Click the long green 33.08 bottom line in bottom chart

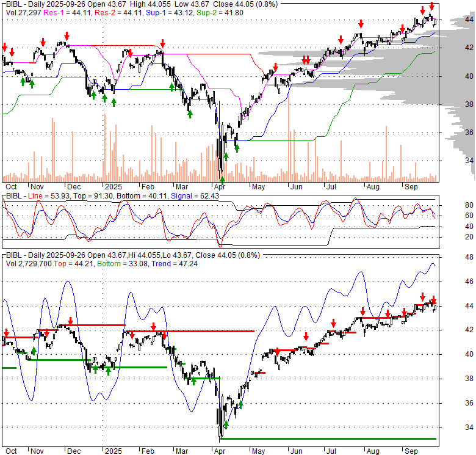click(328, 439)
